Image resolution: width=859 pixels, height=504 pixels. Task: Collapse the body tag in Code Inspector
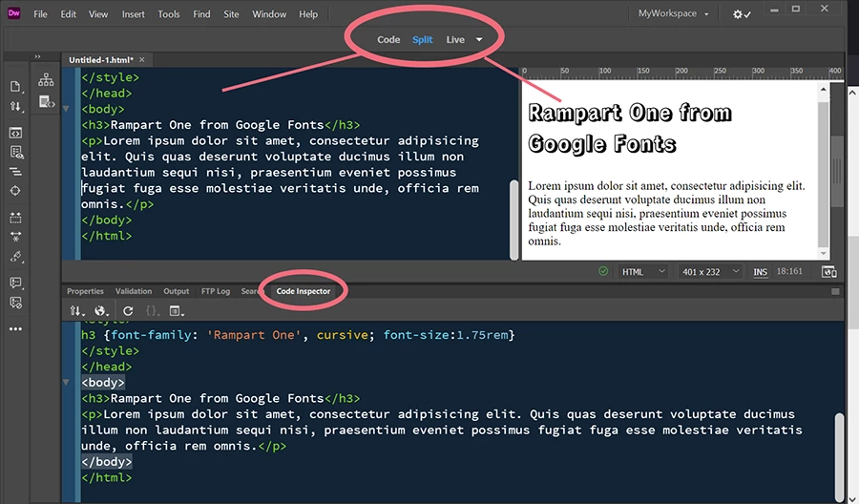[x=66, y=383]
